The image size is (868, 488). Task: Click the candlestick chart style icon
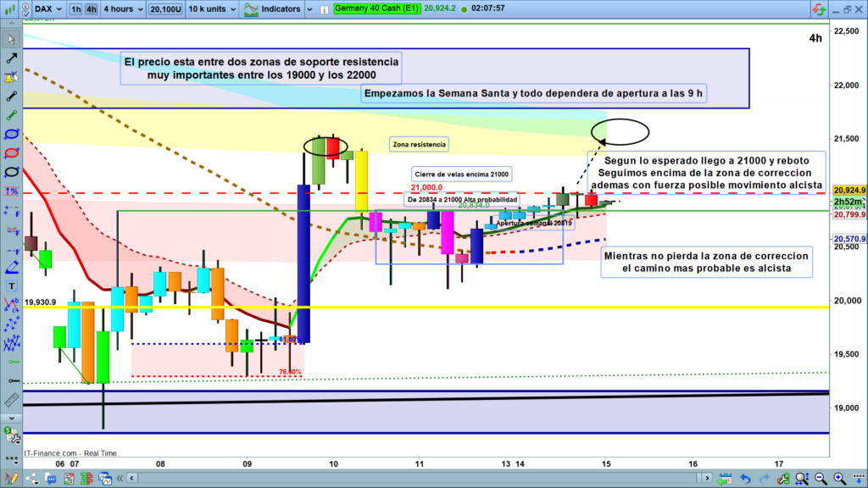(x=8, y=10)
